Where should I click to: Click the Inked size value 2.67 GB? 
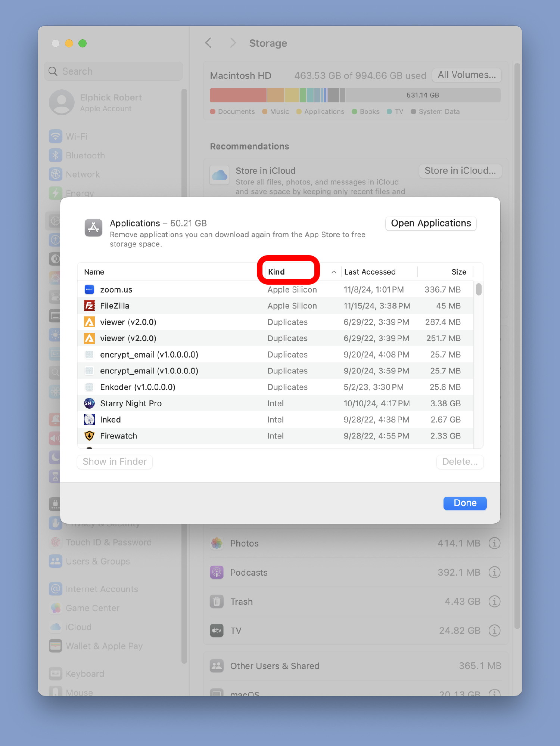pyautogui.click(x=445, y=420)
